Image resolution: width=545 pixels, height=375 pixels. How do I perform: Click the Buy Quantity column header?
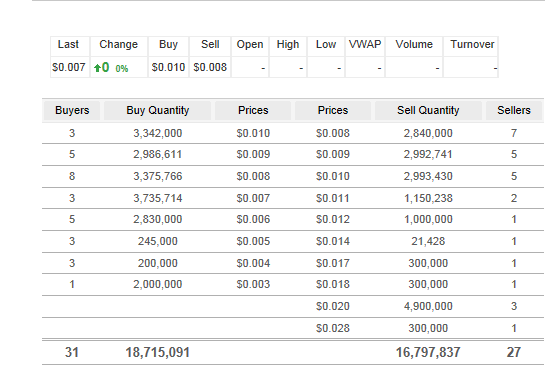coord(157,111)
